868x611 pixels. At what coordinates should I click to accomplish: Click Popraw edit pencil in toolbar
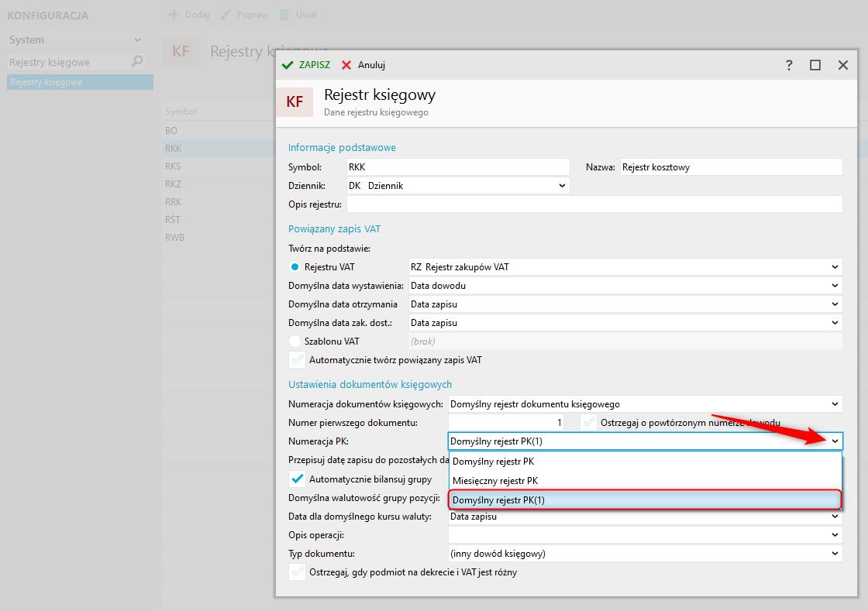pyautogui.click(x=226, y=15)
